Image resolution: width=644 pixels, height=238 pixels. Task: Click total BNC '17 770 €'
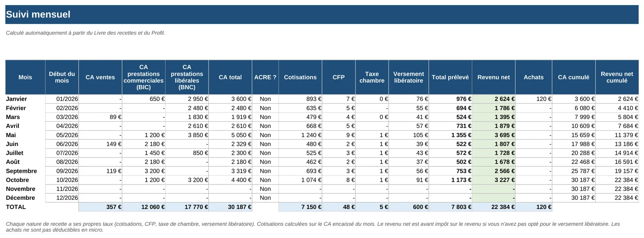[187, 207]
